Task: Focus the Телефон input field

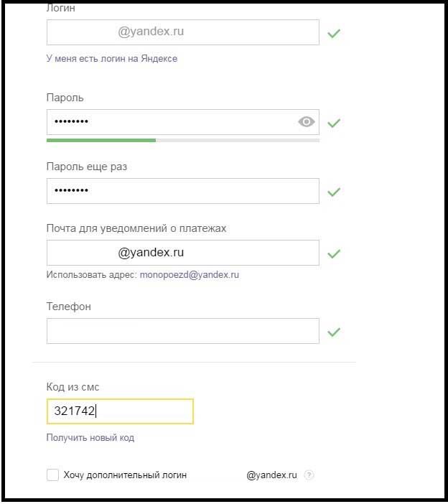Action: [183, 331]
